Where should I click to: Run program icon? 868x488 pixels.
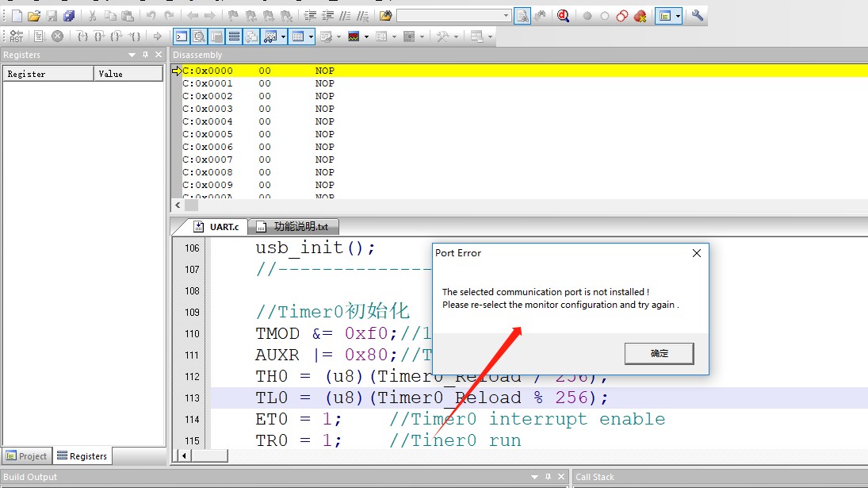tap(39, 37)
